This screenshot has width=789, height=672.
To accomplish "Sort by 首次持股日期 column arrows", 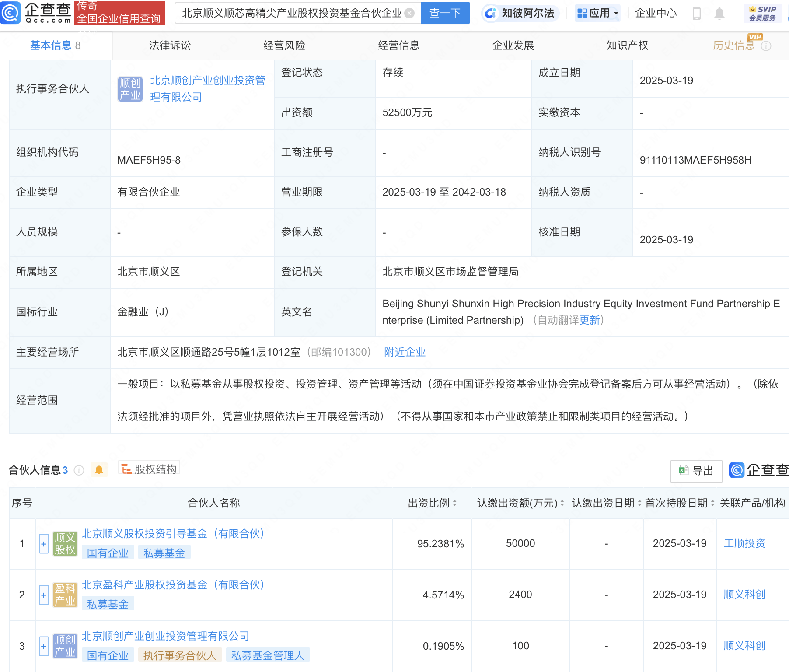I will (712, 503).
